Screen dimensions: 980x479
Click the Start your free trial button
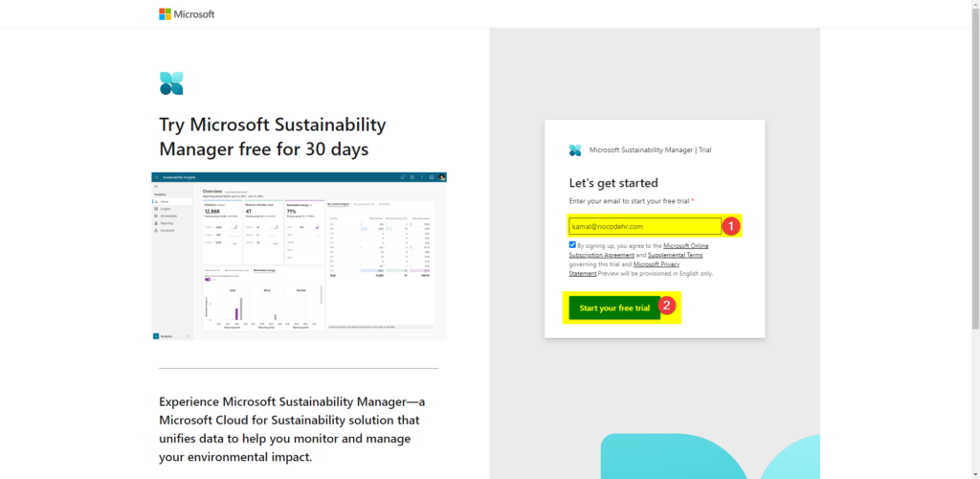tap(614, 308)
